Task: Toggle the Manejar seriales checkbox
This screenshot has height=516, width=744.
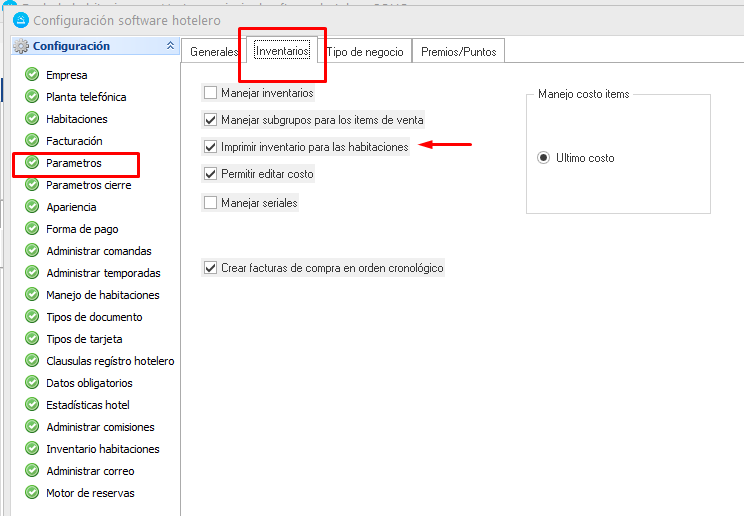Action: pyautogui.click(x=210, y=203)
